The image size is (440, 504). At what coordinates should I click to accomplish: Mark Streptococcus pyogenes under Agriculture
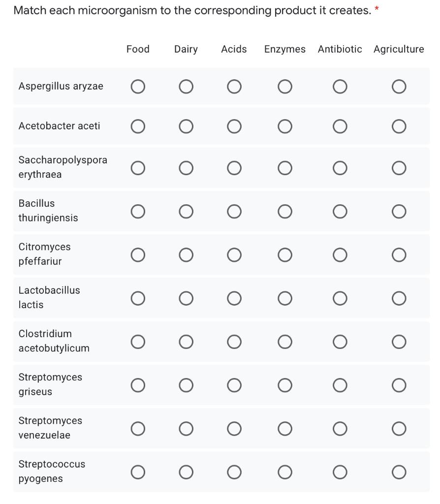pos(399,471)
